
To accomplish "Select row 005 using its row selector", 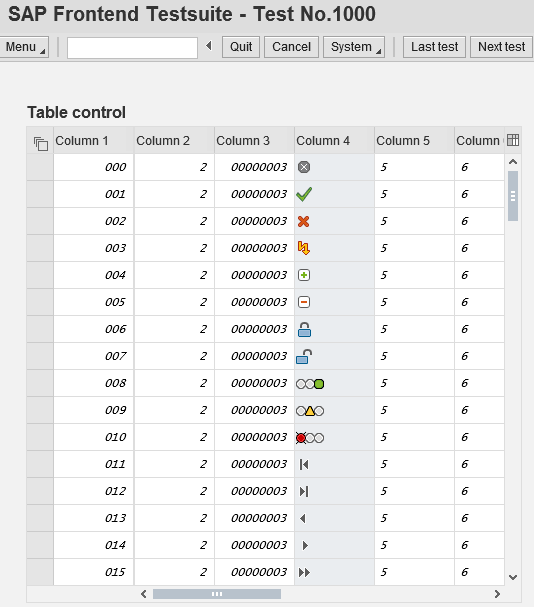I will click(x=40, y=302).
